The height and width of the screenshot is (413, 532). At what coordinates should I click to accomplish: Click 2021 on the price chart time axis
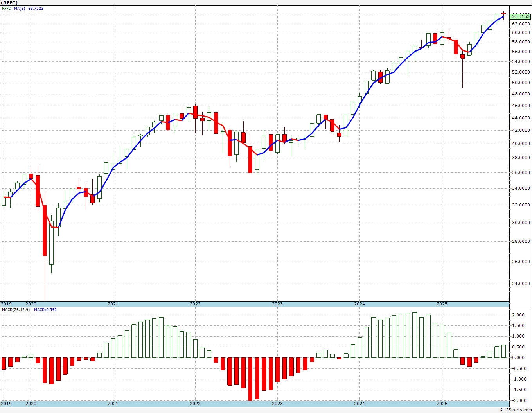[113, 304]
